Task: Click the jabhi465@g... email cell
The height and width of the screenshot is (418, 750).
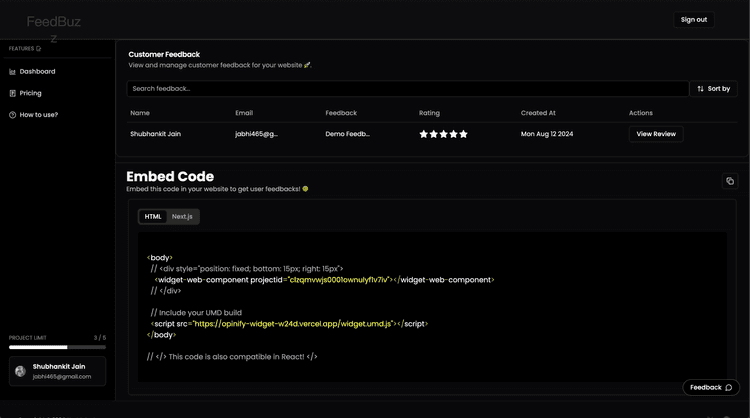Action: pos(256,134)
